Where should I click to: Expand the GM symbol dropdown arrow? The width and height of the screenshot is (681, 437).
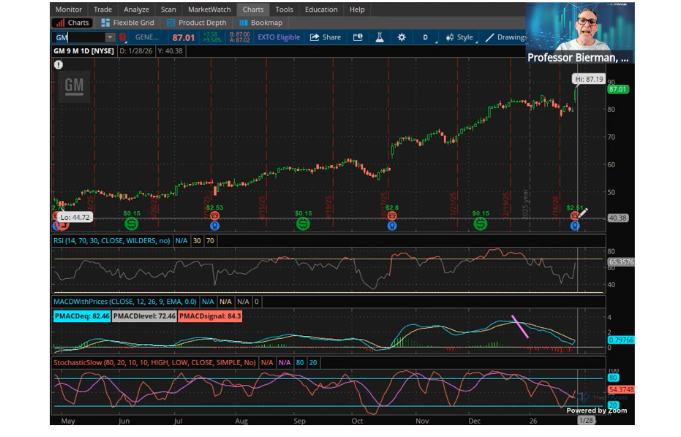point(110,37)
